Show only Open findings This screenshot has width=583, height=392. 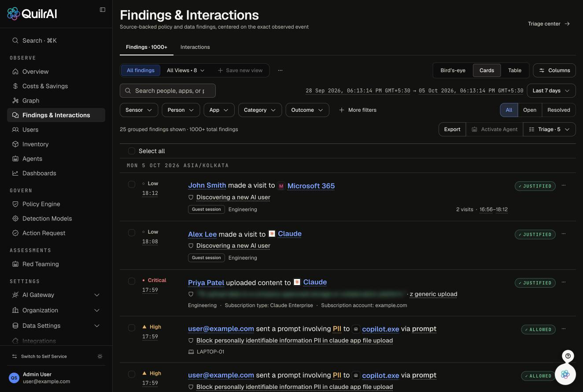coord(530,110)
